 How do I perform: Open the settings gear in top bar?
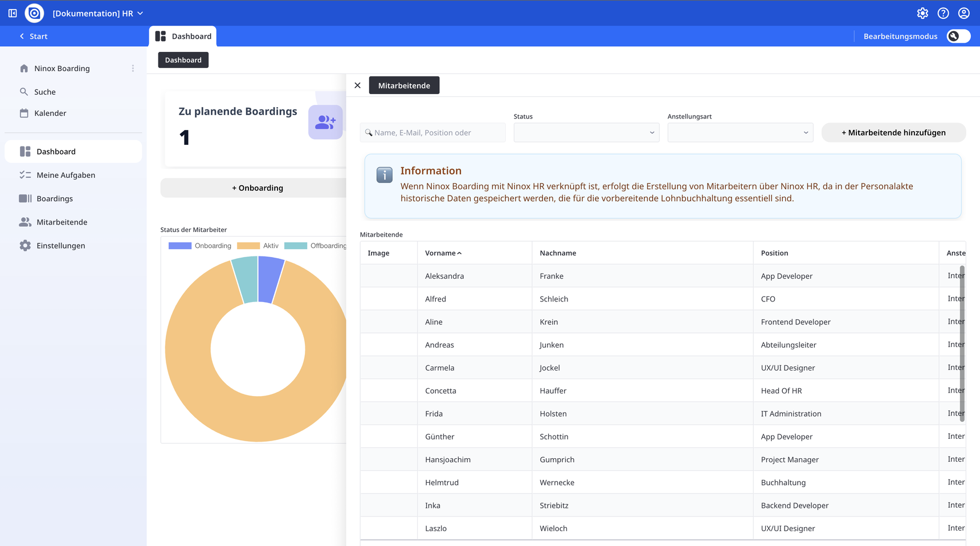922,13
